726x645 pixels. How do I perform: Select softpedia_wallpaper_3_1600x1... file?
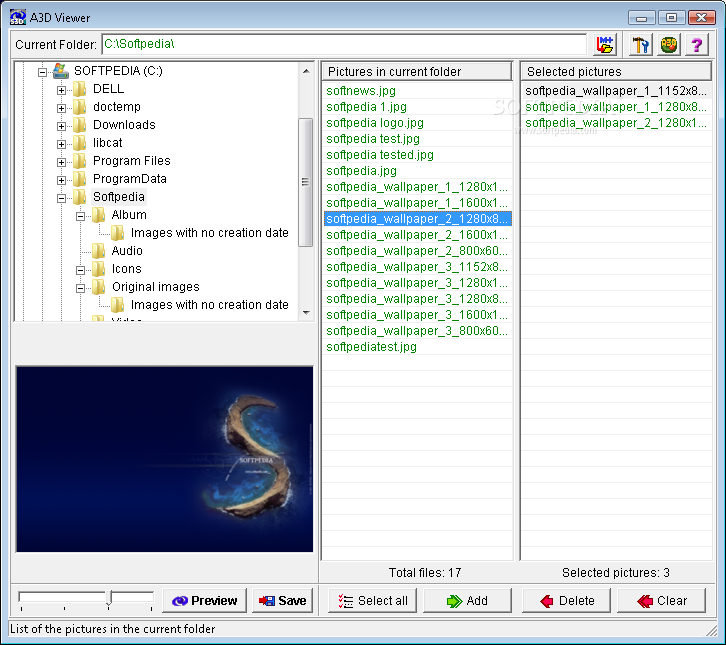[x=418, y=315]
